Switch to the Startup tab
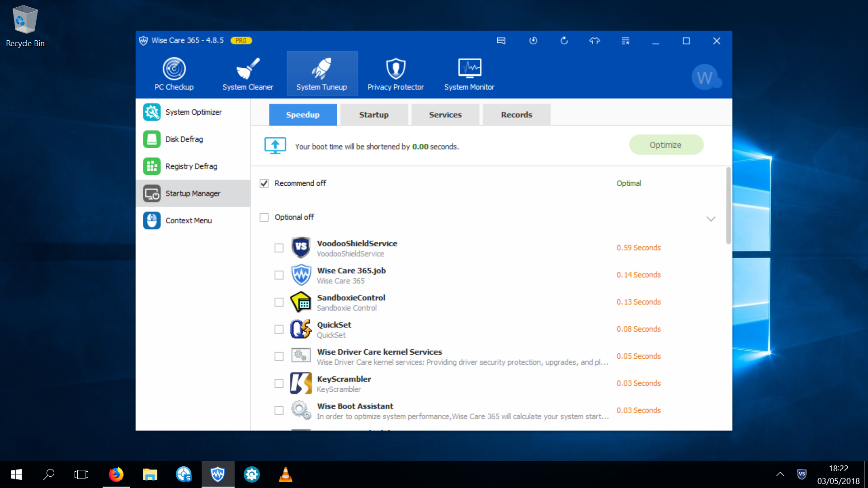The image size is (868, 488). pyautogui.click(x=374, y=115)
